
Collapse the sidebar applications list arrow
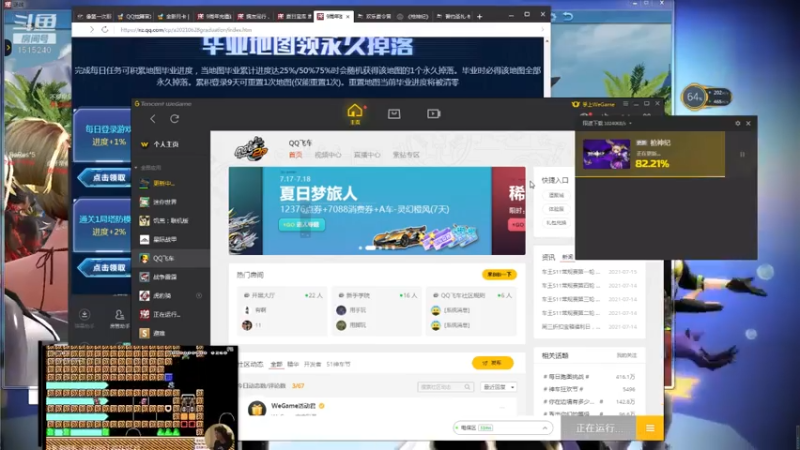[136, 167]
